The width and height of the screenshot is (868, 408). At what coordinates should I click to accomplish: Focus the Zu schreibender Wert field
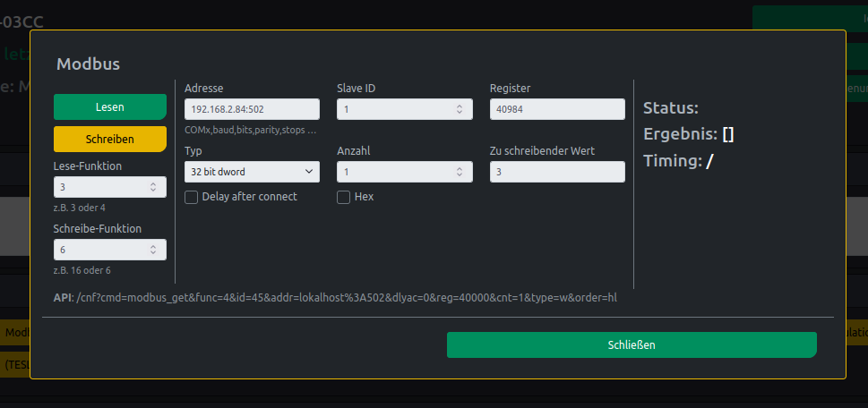click(x=556, y=171)
